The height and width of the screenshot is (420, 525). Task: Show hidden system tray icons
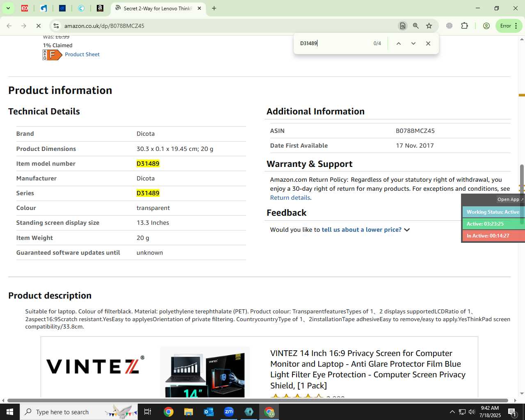click(x=452, y=412)
